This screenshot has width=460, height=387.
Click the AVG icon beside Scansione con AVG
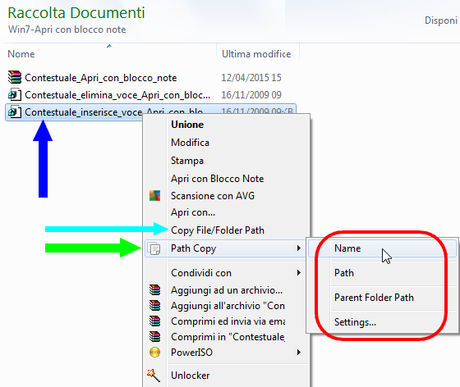point(155,196)
